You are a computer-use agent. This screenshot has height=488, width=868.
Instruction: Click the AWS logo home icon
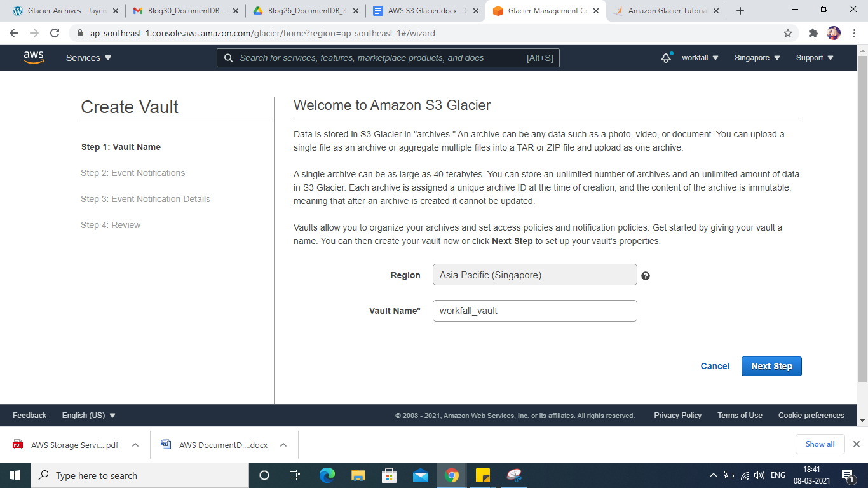[x=34, y=57]
